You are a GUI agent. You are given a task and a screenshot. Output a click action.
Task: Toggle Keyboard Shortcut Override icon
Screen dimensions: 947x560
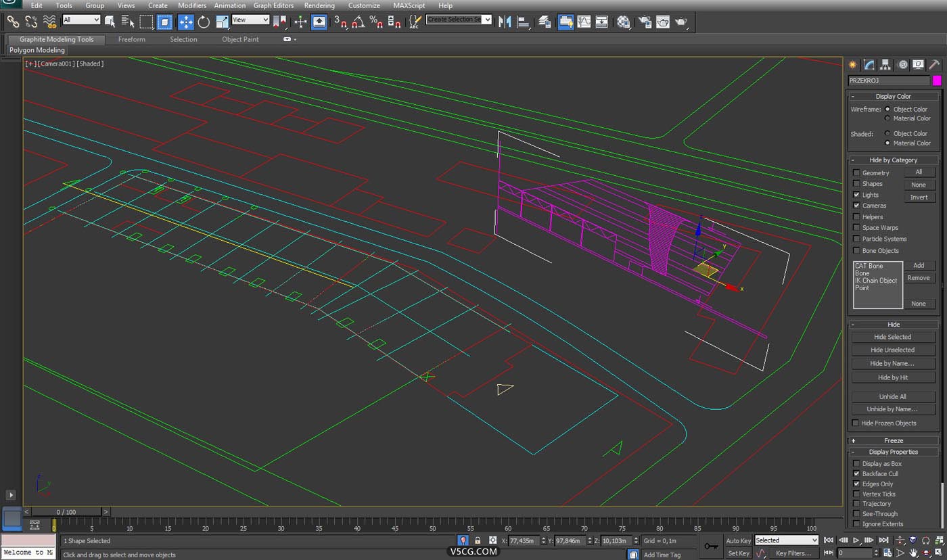click(x=319, y=22)
